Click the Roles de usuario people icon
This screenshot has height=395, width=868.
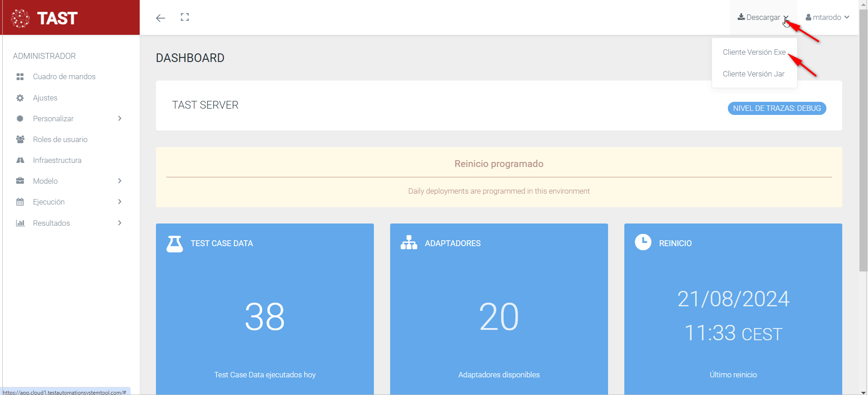20,139
